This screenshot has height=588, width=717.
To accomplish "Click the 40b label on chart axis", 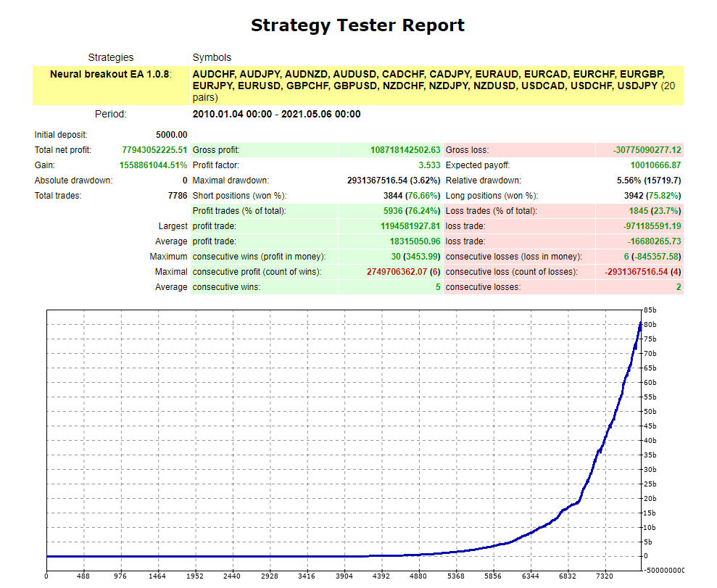I will coord(650,441).
